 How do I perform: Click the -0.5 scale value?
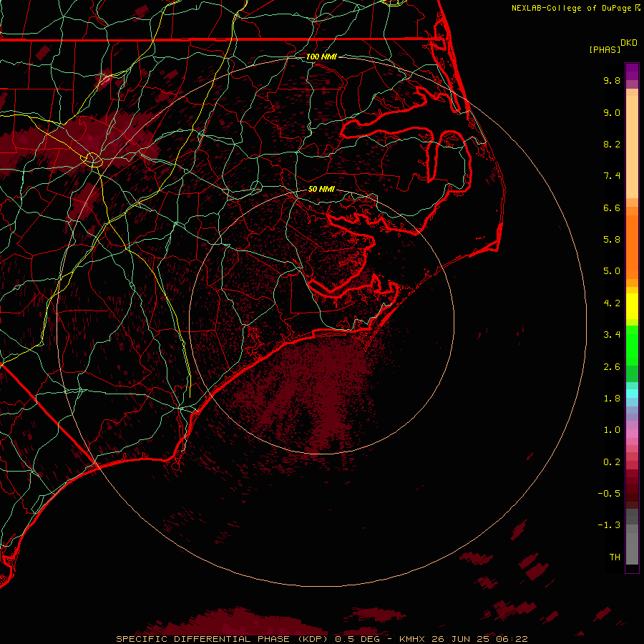coord(609,494)
